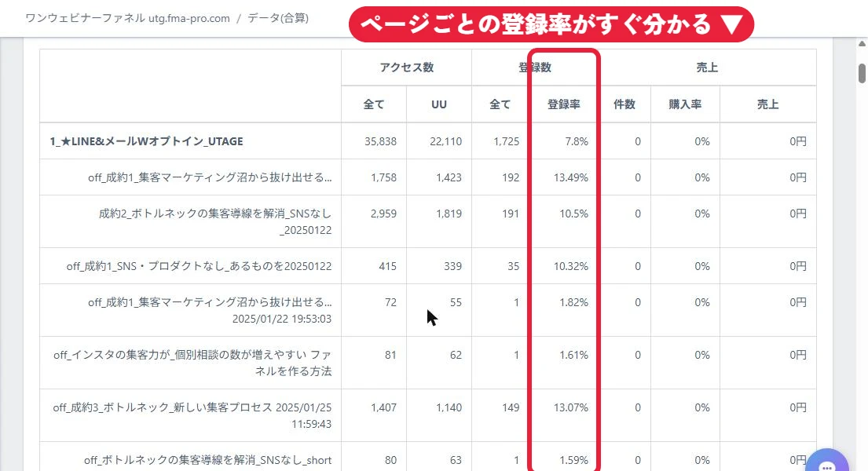This screenshot has width=868, height=471.
Task: Click the 購入率 column header
Action: (x=685, y=104)
